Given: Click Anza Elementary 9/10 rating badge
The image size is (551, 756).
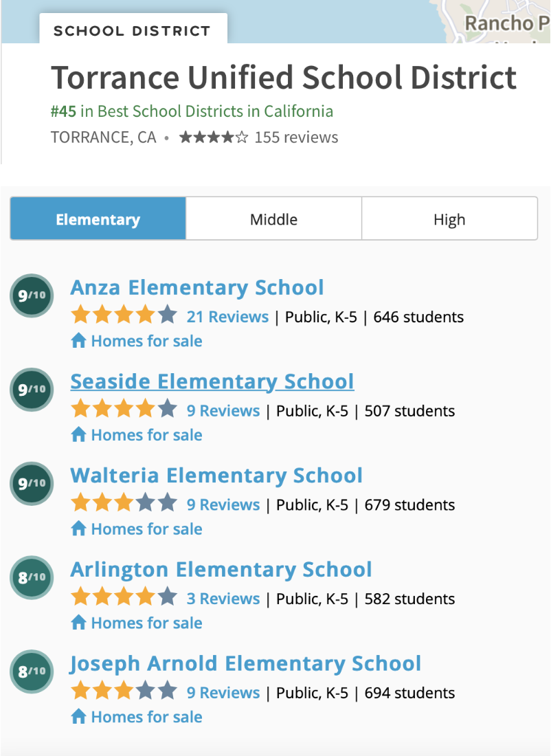Looking at the screenshot, I should point(32,295).
